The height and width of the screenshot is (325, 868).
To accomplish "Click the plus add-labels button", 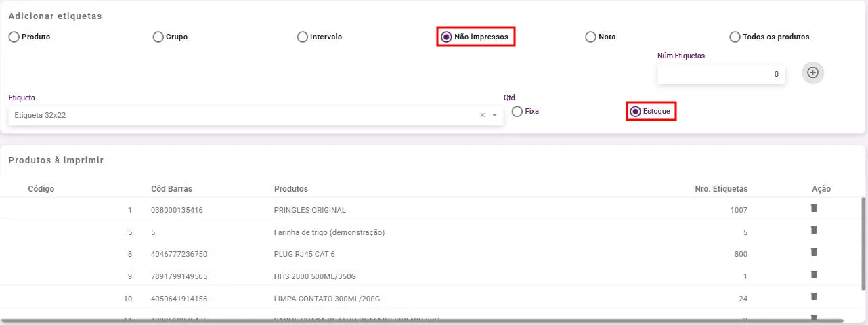I will (x=813, y=72).
